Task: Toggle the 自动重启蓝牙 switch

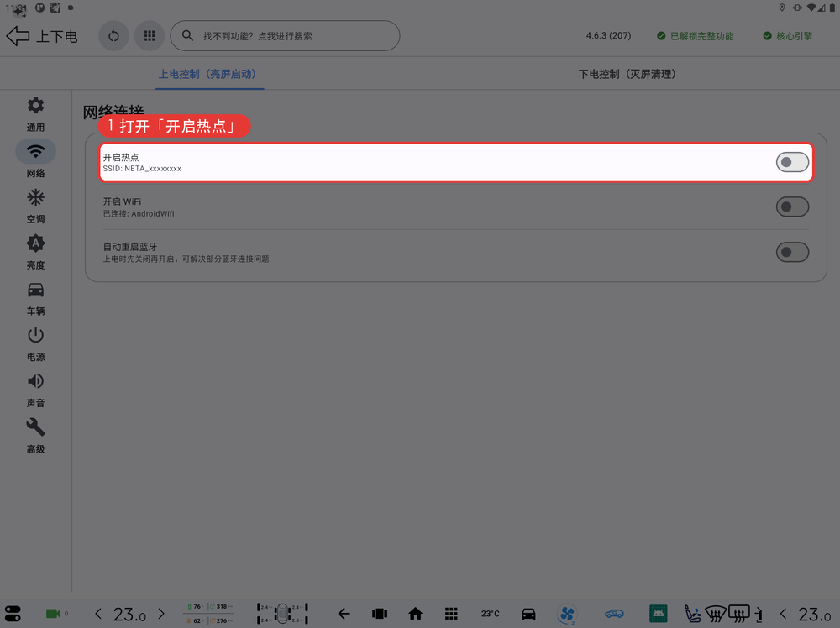Action: (x=792, y=252)
